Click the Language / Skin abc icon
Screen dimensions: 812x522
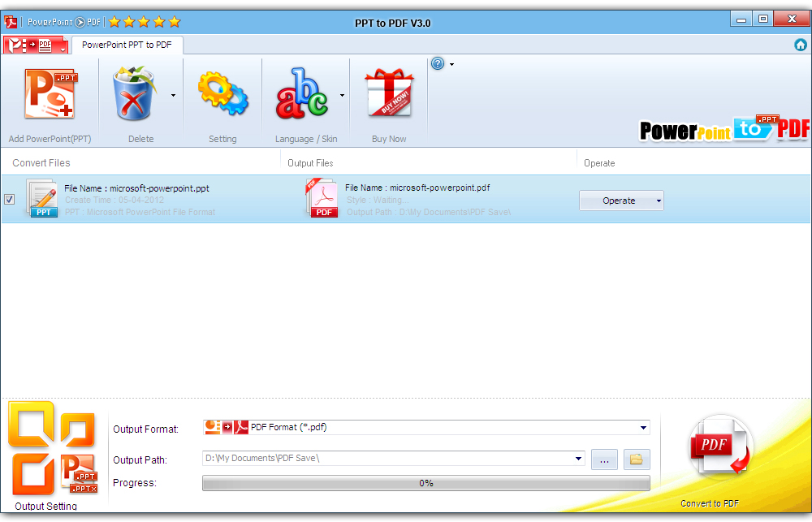coord(302,93)
